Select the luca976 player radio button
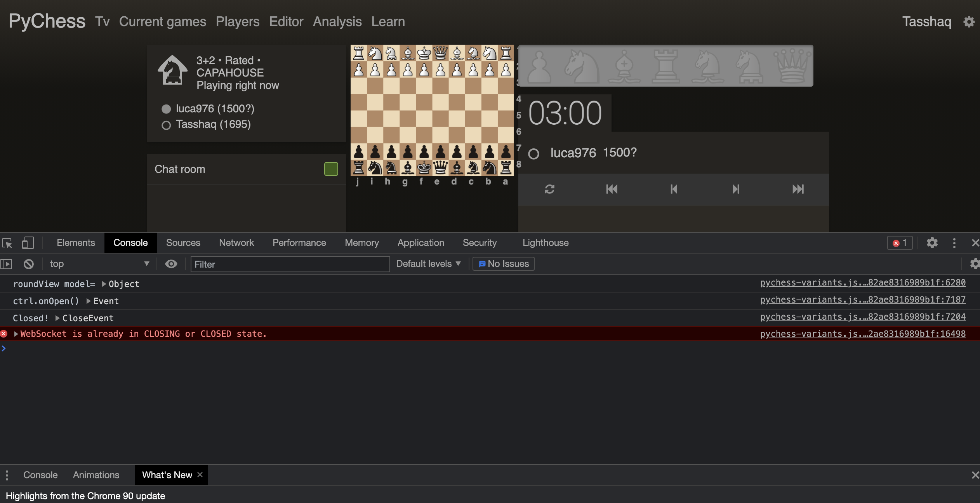This screenshot has width=980, height=503. (x=167, y=109)
